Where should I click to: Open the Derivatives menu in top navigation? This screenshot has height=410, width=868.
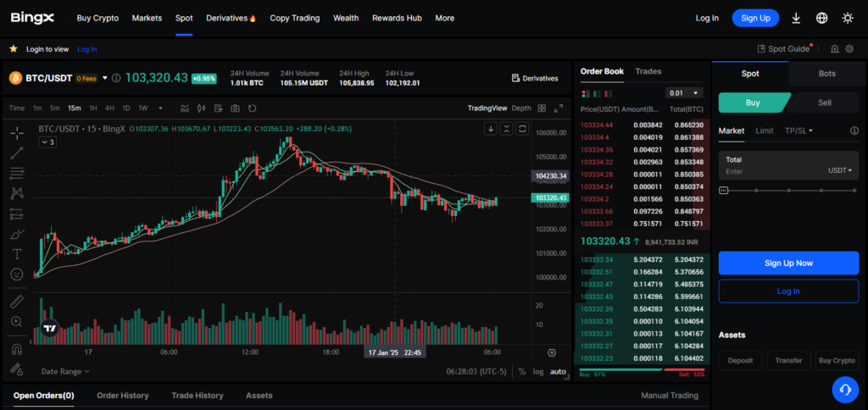(x=231, y=19)
